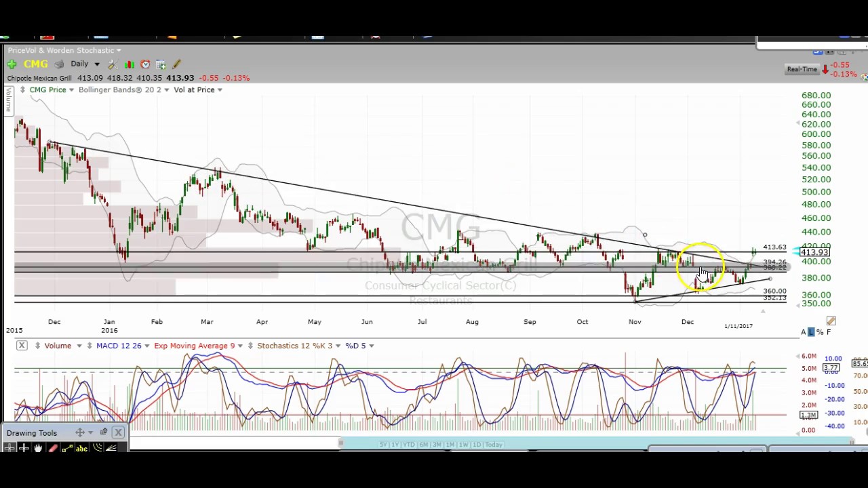Screen dimensions: 868x488
Task: Open the alarm clock alert icon
Action: point(145,64)
